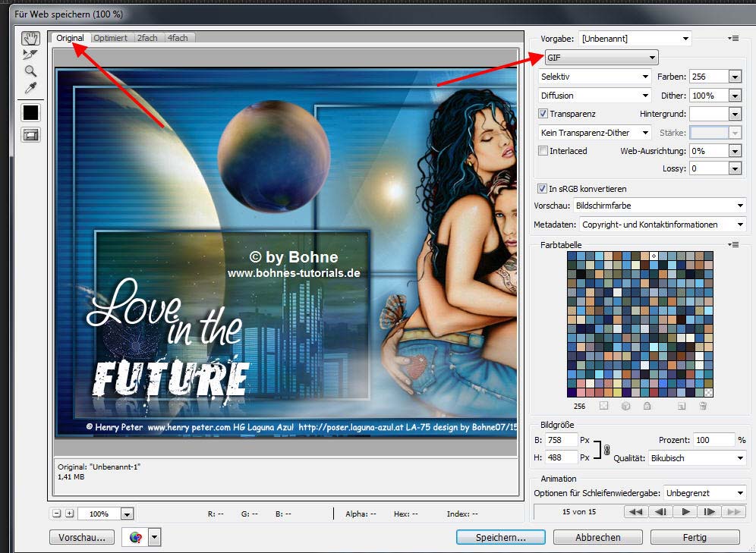Open the GIF file format dropdown
756x553 pixels.
tap(600, 58)
